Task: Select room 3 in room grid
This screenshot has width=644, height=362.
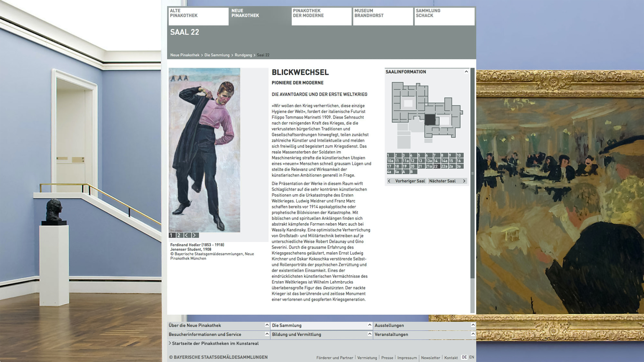Action: (x=406, y=155)
